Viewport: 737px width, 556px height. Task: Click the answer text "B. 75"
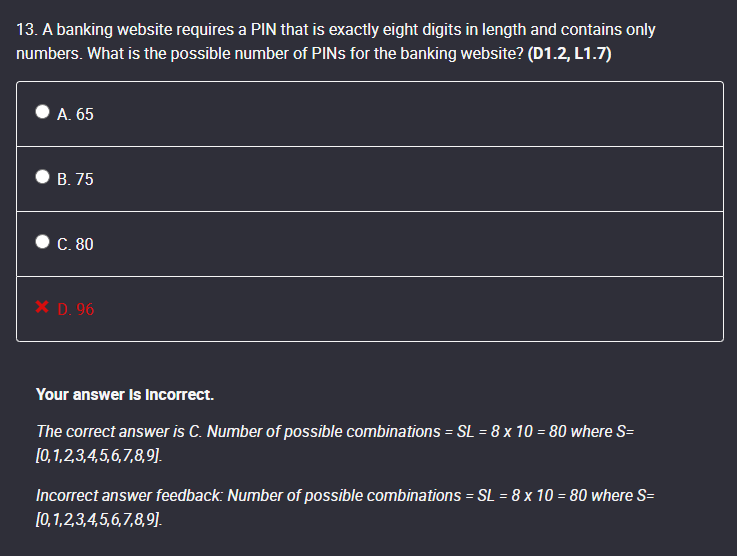pos(76,180)
